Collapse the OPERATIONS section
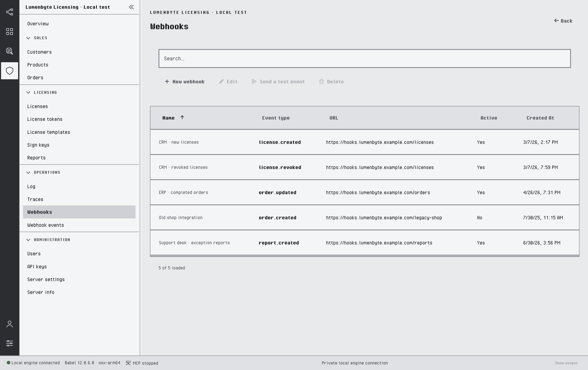This screenshot has width=588, height=370. coord(28,172)
